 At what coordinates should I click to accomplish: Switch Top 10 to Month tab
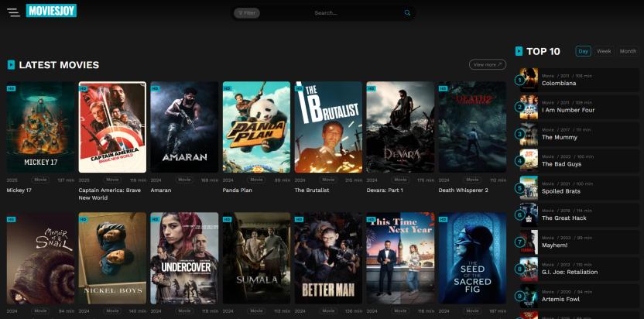pyautogui.click(x=628, y=51)
